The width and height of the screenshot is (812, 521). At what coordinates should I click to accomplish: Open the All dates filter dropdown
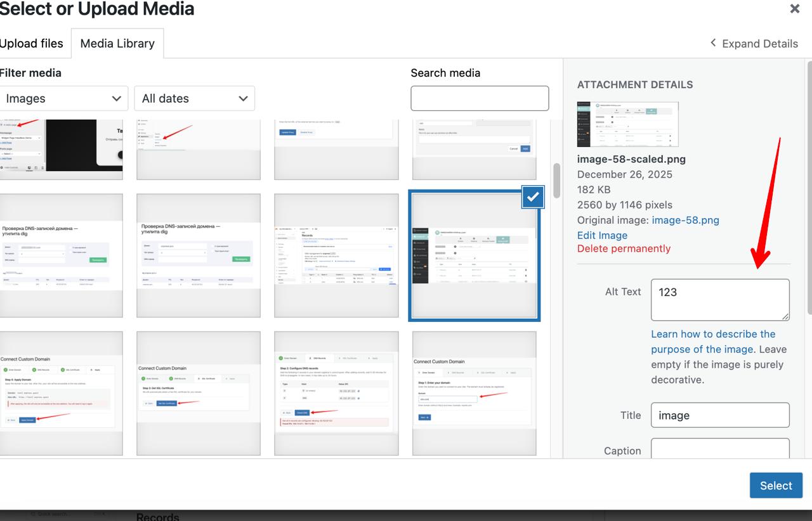pyautogui.click(x=194, y=98)
